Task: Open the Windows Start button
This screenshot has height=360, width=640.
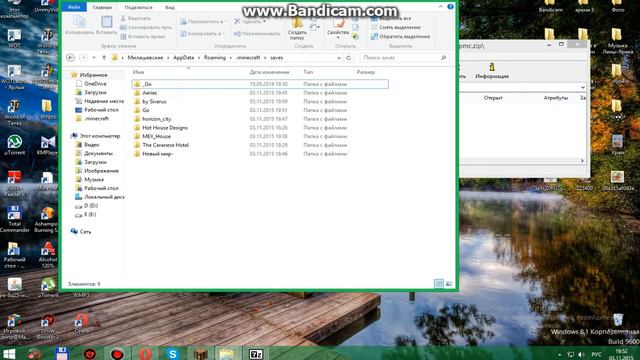Action: pyautogui.click(x=9, y=354)
